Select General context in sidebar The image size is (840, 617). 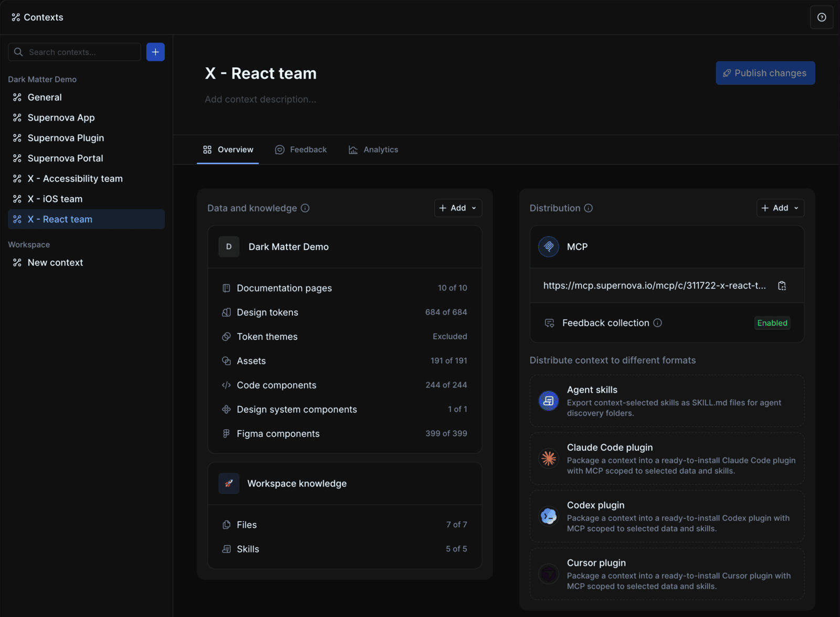click(86, 97)
